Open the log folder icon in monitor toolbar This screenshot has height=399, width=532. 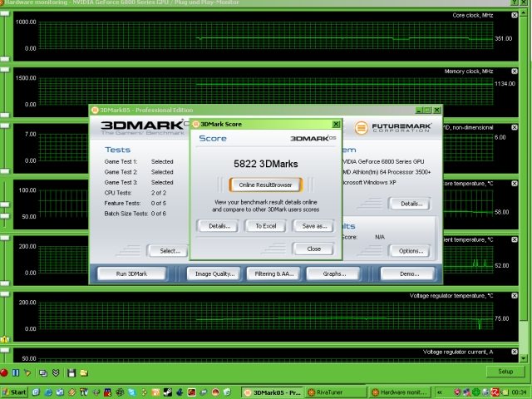click(x=84, y=373)
